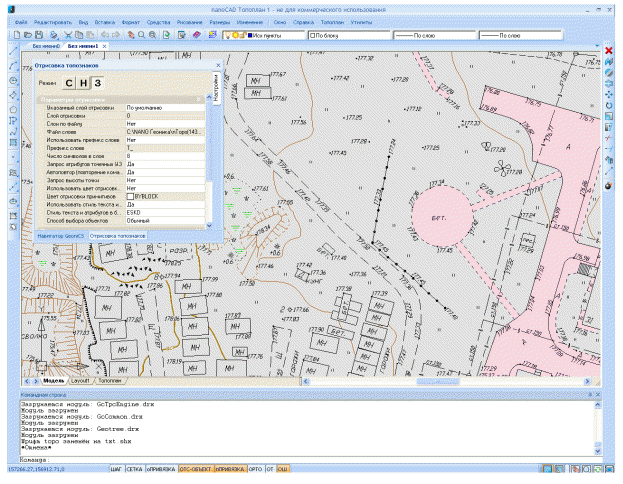The image size is (623, 484).
Task: Switch drawing mode to H
Action: [83, 83]
